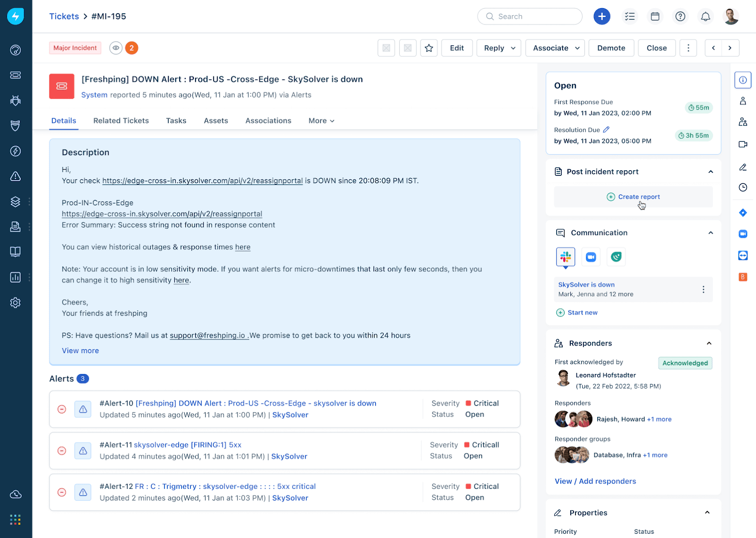Open the Reply dropdown
Screen dimensions: 756x538
coord(499,48)
